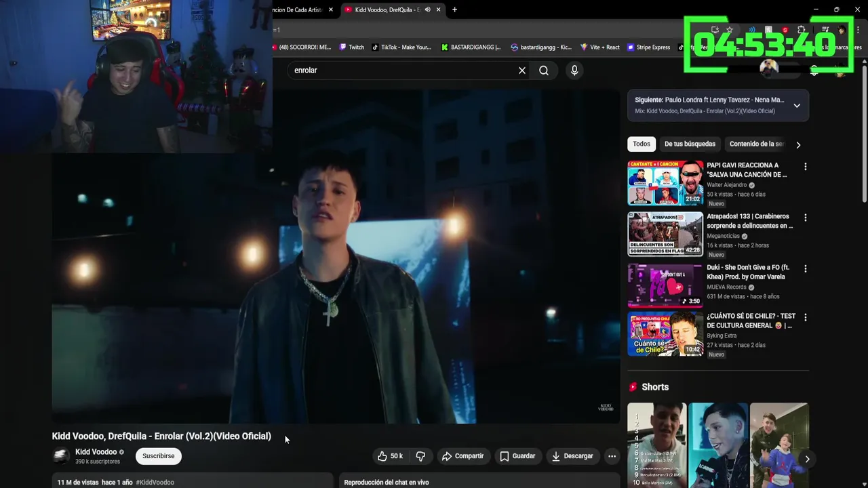The width and height of the screenshot is (868, 488).
Task: Open the SOCORRO!! ME... bookmark
Action: (x=302, y=47)
